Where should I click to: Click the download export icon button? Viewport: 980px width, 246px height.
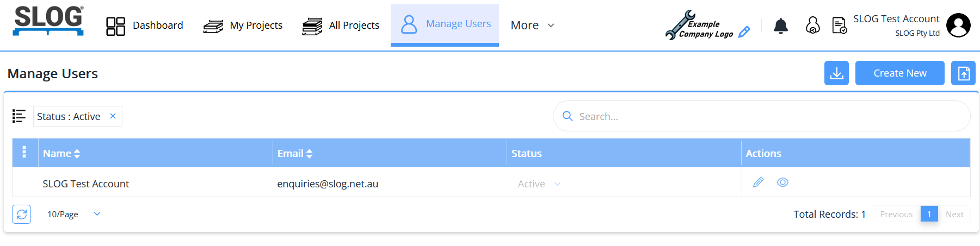(x=836, y=73)
